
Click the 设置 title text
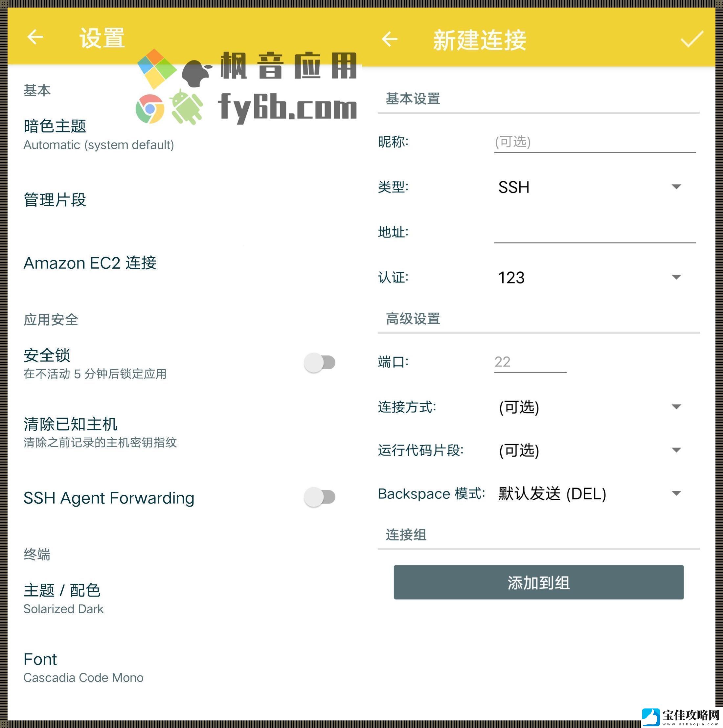click(102, 38)
